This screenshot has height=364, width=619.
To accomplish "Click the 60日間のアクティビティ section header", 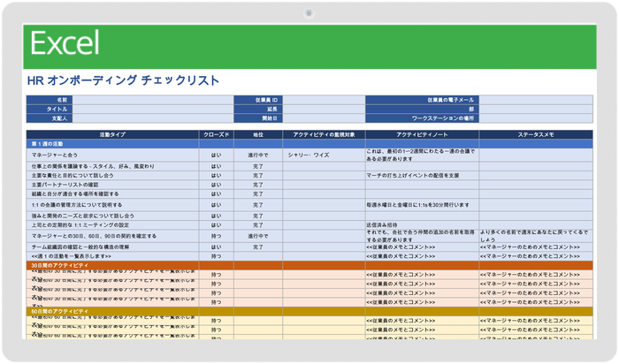I will click(x=309, y=312).
